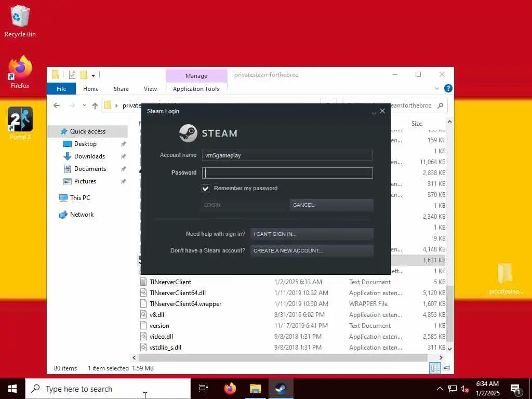Image resolution: width=532 pixels, height=399 pixels.
Task: Click Explorer back arrow
Action: coord(57,105)
